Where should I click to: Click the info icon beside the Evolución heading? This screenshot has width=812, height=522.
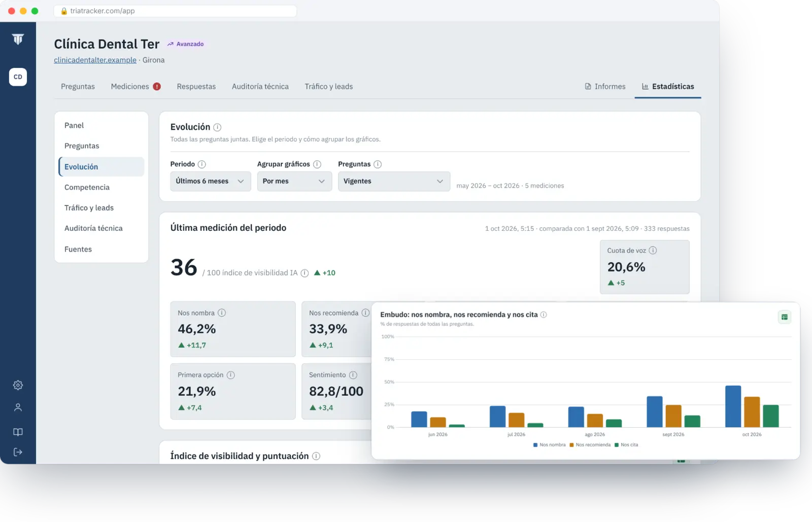pos(217,127)
